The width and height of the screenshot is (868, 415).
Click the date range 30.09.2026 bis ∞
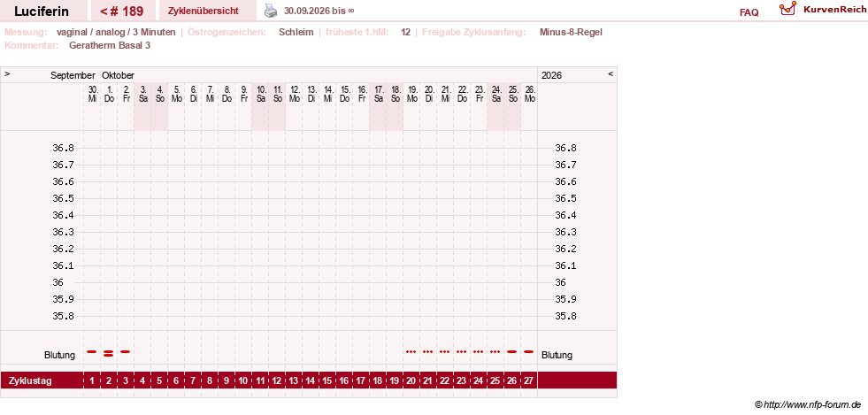(319, 11)
